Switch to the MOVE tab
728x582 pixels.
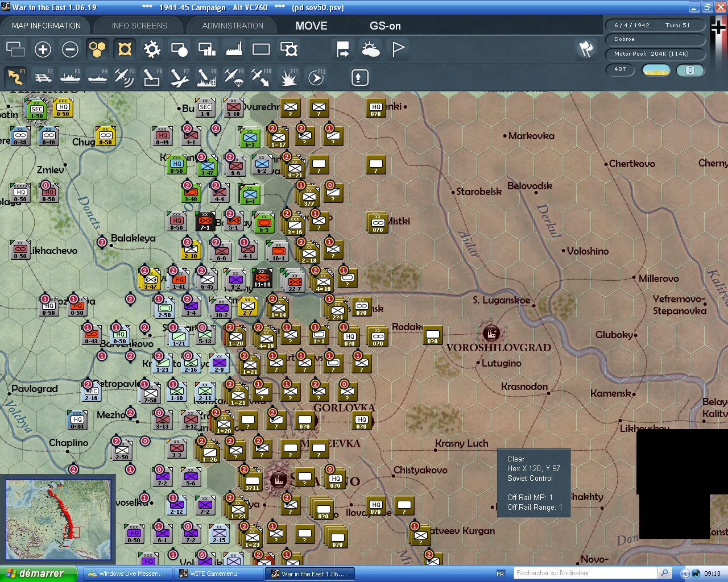pyautogui.click(x=311, y=25)
